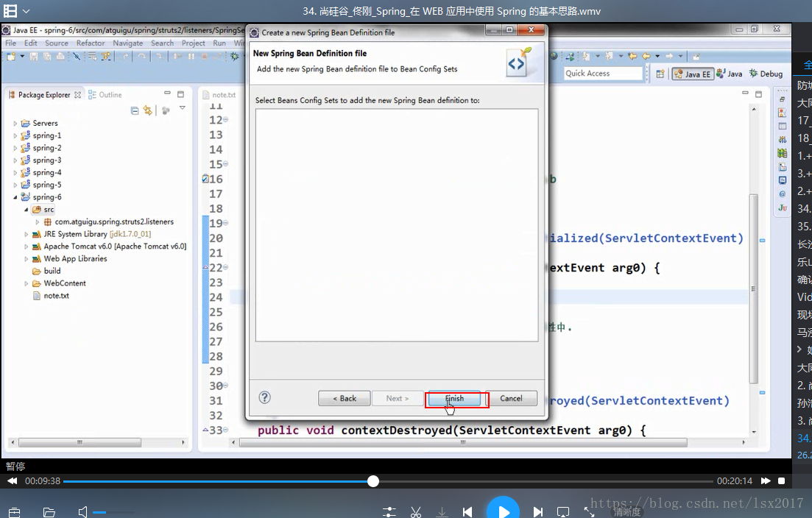Go back with the '< Back' button
This screenshot has height=518, width=812.
[x=345, y=399]
